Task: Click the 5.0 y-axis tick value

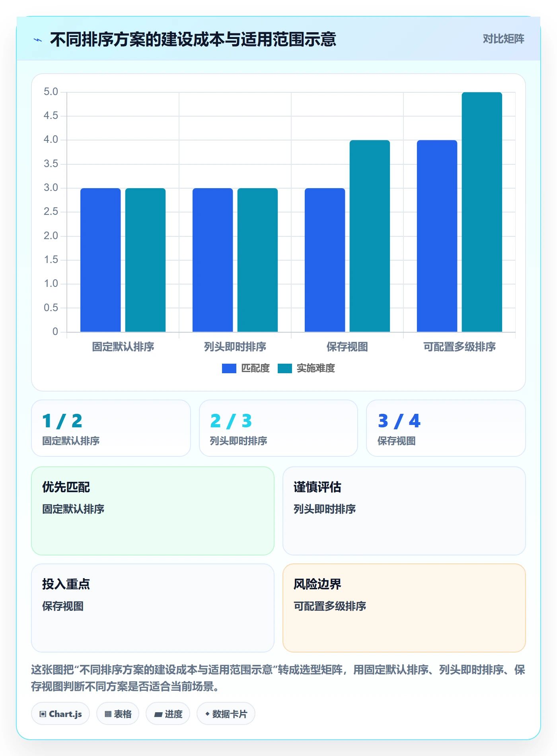Action: click(x=51, y=92)
